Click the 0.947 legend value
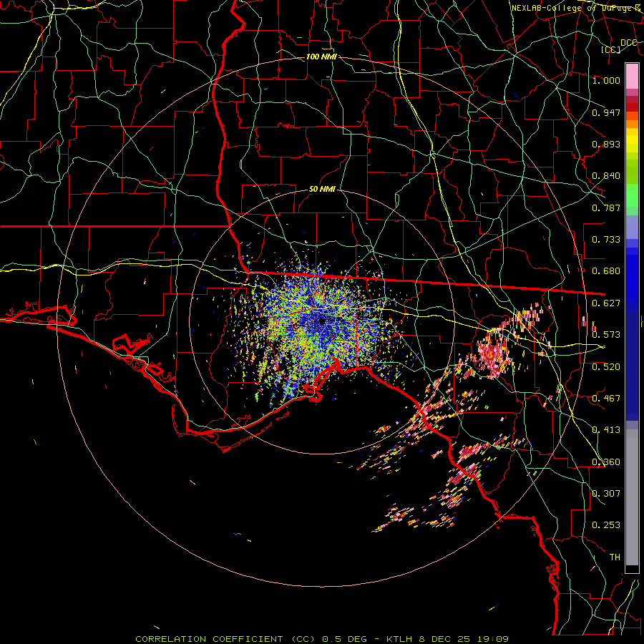The height and width of the screenshot is (644, 644). coord(606,112)
